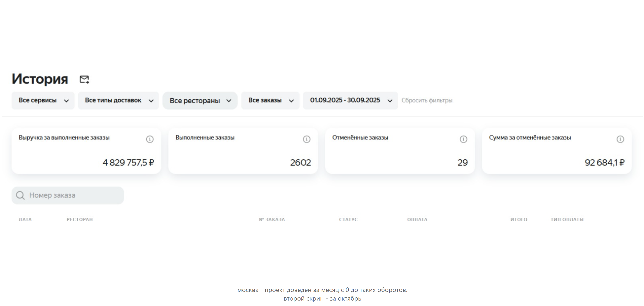Click the Итого column header

(519, 219)
